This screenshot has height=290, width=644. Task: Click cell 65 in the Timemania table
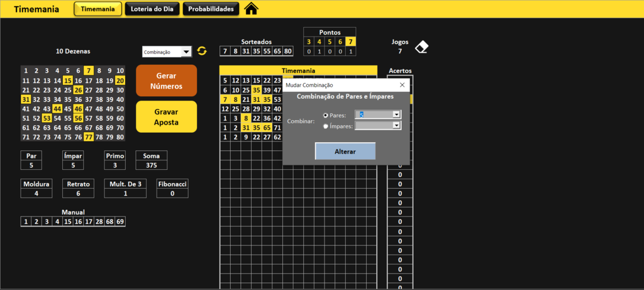[x=267, y=128]
